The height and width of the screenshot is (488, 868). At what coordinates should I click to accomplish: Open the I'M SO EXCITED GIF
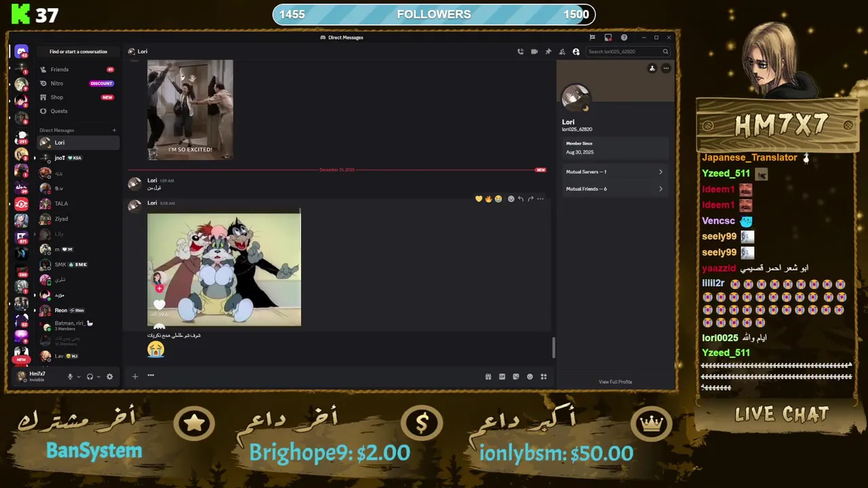(190, 110)
